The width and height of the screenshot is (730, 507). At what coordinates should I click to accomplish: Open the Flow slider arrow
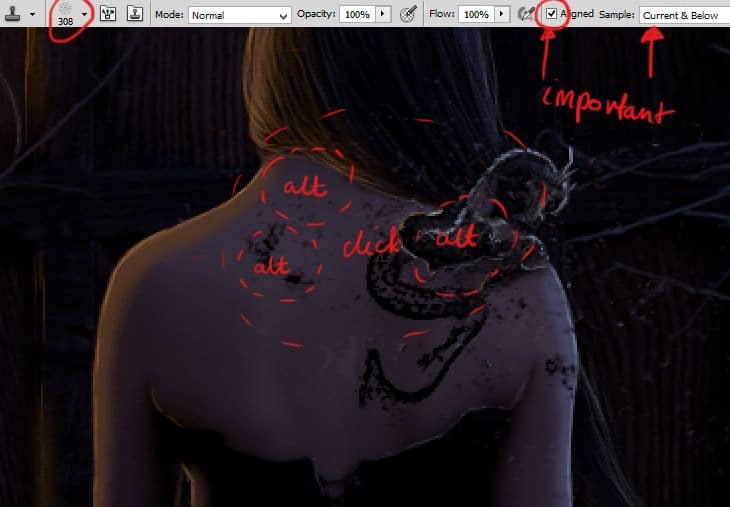pos(503,16)
